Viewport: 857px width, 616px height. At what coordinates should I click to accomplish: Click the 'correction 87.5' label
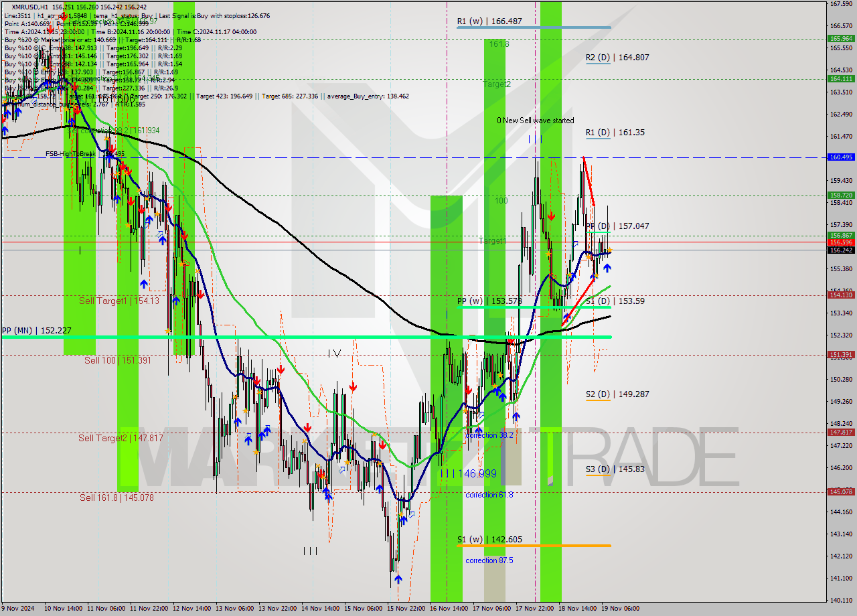coord(489,560)
